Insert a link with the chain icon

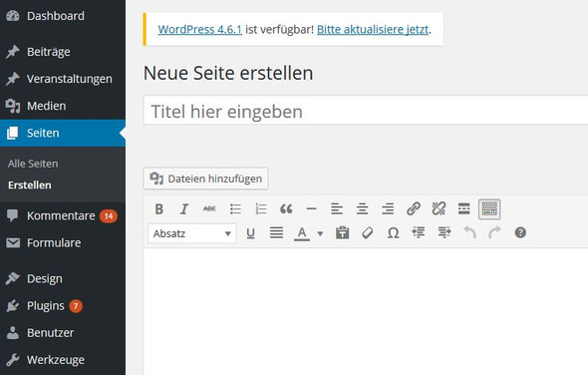pos(414,208)
